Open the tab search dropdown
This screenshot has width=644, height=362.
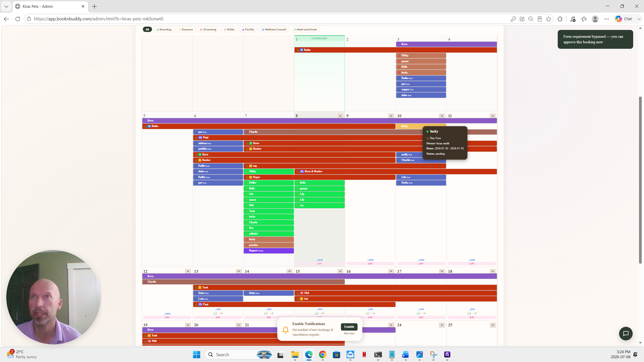click(x=6, y=7)
